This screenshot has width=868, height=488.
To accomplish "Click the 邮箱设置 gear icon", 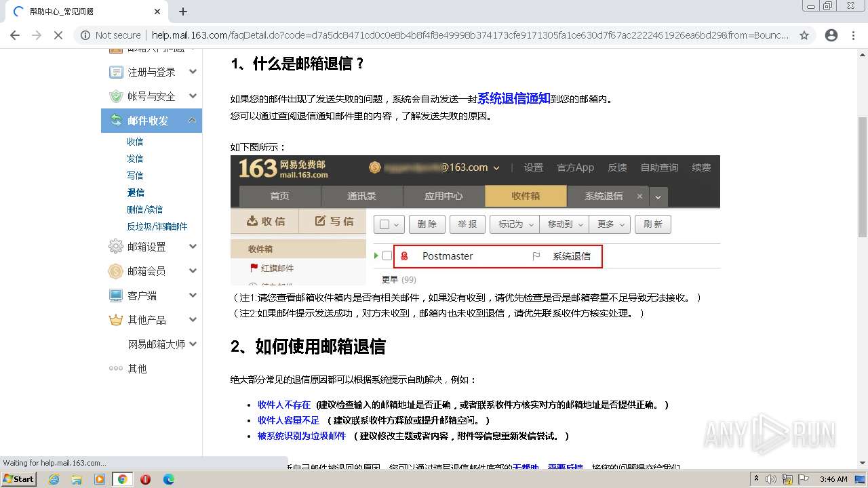I will pos(116,247).
